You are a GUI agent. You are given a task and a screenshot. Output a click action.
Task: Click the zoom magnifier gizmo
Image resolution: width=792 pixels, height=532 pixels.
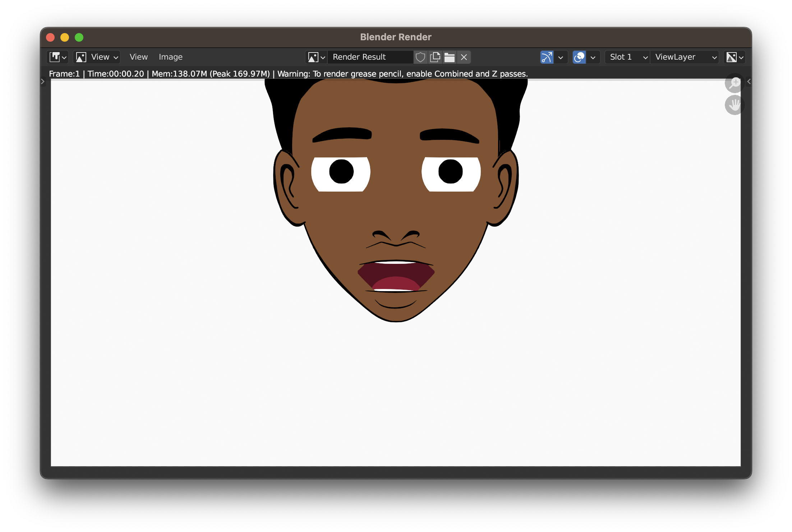pyautogui.click(x=734, y=83)
